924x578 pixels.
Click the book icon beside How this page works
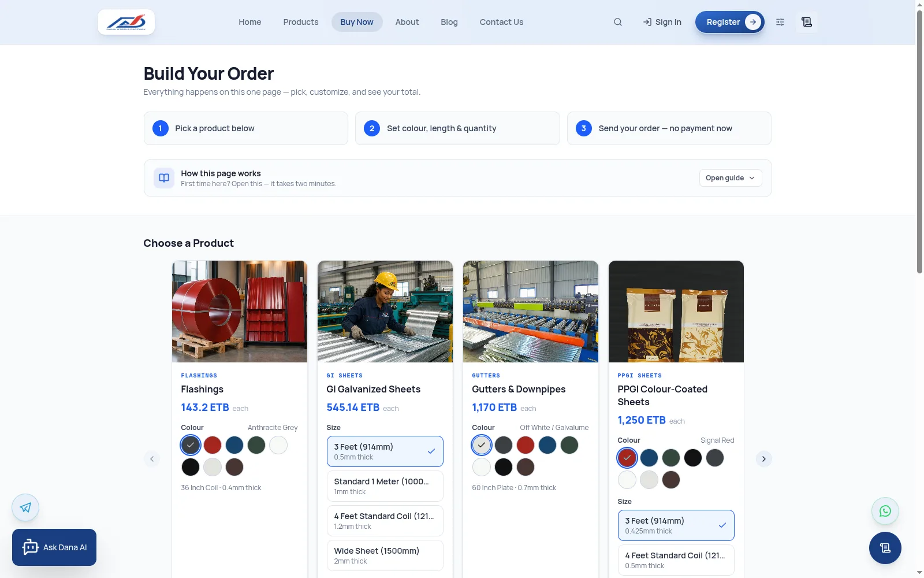[164, 178]
